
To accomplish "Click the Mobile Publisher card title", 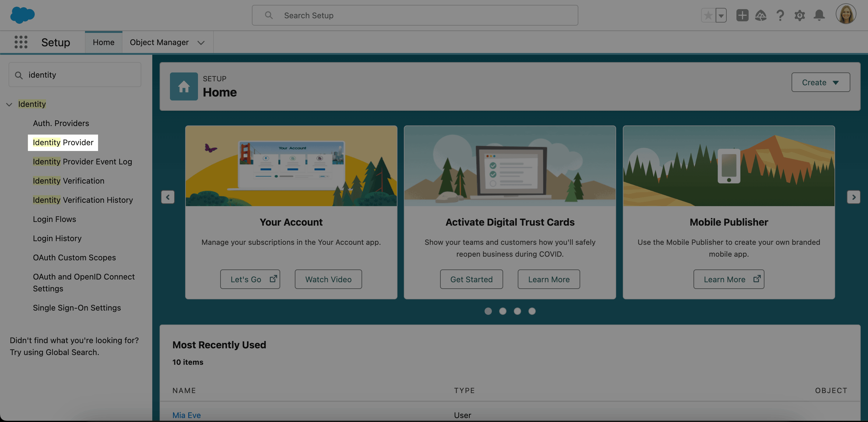I will (x=729, y=222).
